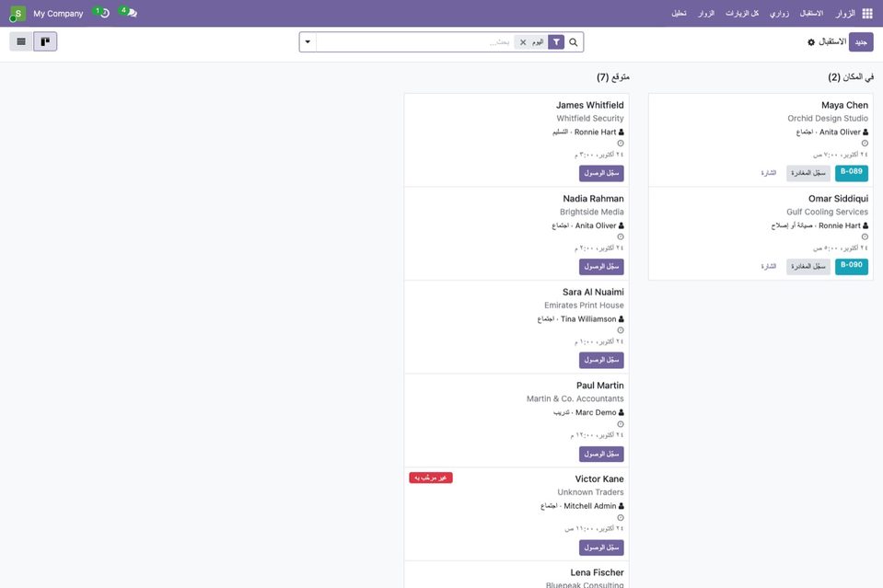Click the My Company label
The height and width of the screenshot is (588, 883).
click(58, 14)
